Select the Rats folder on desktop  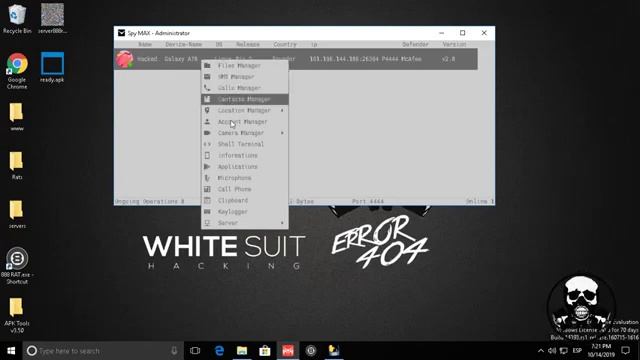tap(17, 166)
